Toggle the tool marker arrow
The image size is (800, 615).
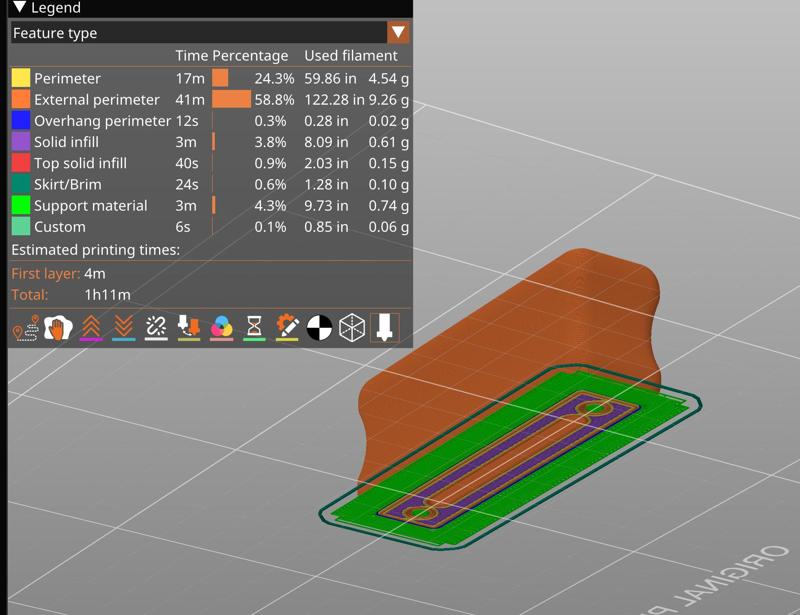click(x=384, y=328)
